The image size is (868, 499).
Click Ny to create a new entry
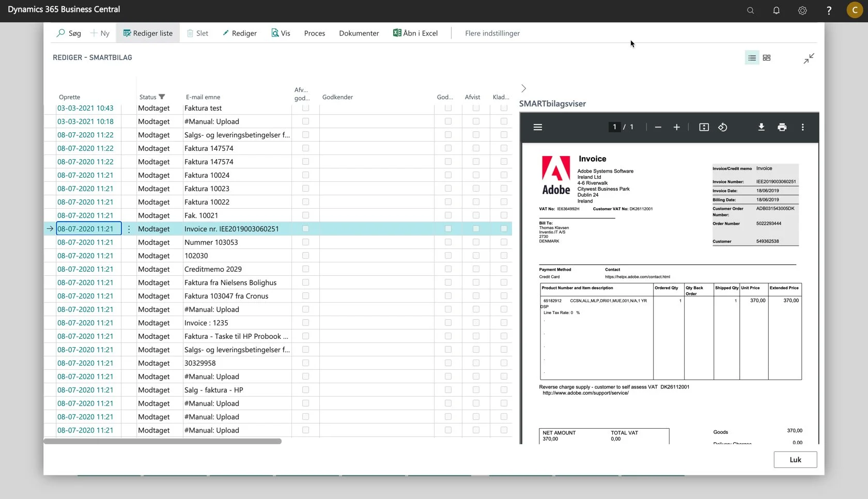[100, 33]
